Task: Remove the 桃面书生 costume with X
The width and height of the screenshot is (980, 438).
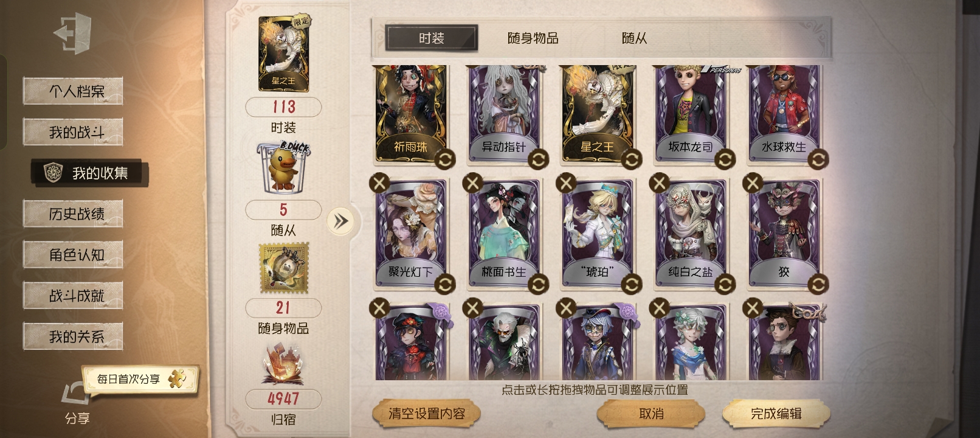Action: [472, 182]
